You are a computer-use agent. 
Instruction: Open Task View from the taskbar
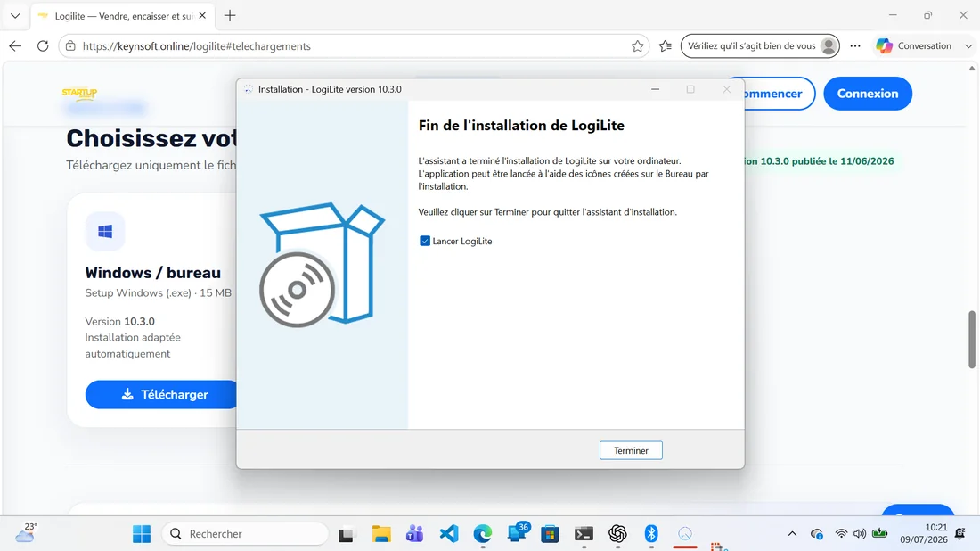(x=346, y=534)
